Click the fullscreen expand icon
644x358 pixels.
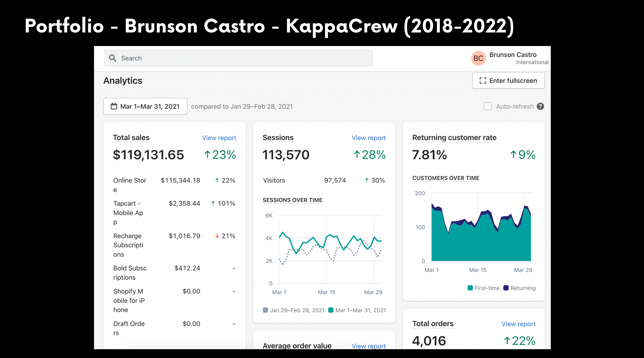click(x=483, y=81)
